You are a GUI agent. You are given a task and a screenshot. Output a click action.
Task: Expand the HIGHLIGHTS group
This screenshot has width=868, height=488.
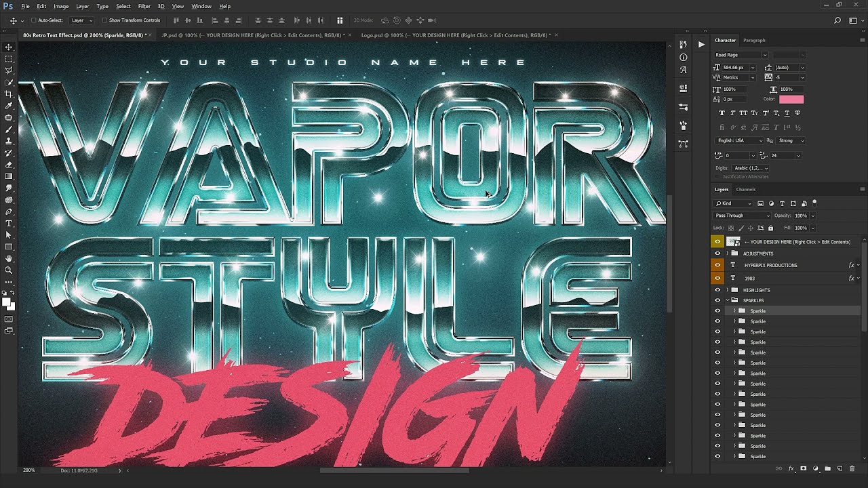click(x=728, y=290)
